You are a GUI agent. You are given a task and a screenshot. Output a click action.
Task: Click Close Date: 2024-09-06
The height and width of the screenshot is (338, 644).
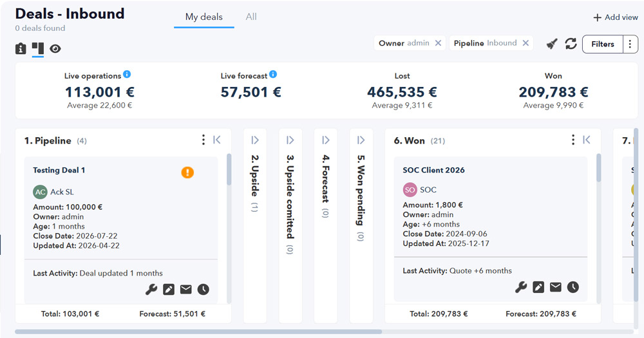tap(445, 234)
